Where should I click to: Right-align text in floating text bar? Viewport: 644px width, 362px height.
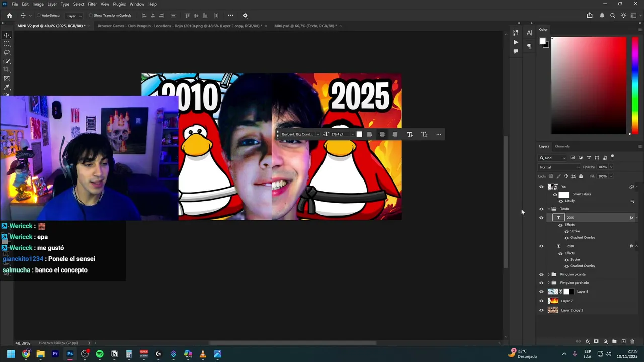click(395, 134)
